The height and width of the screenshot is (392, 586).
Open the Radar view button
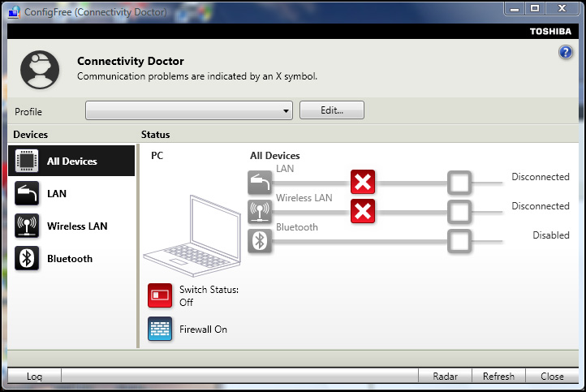(x=445, y=376)
